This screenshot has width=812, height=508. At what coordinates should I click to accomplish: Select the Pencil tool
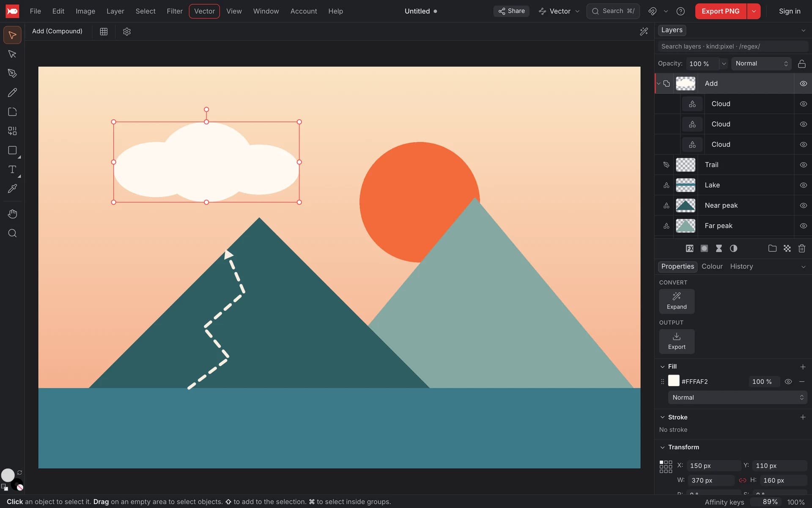point(12,92)
